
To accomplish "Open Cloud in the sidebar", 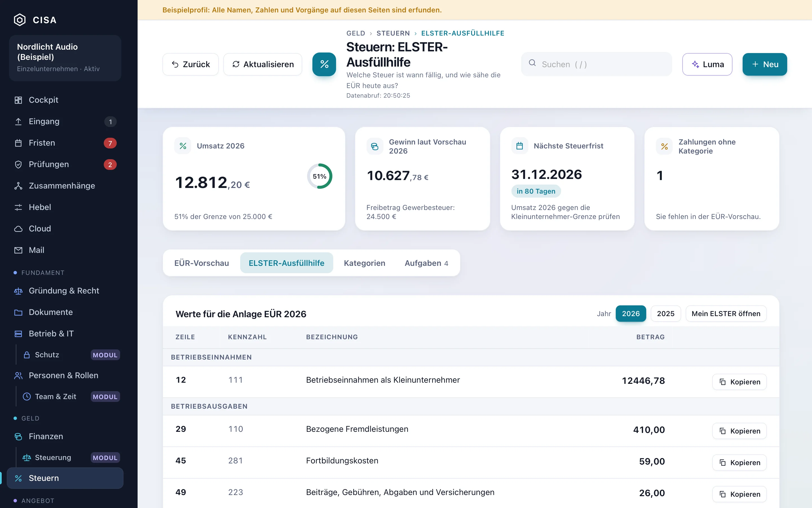I will pyautogui.click(x=65, y=229).
